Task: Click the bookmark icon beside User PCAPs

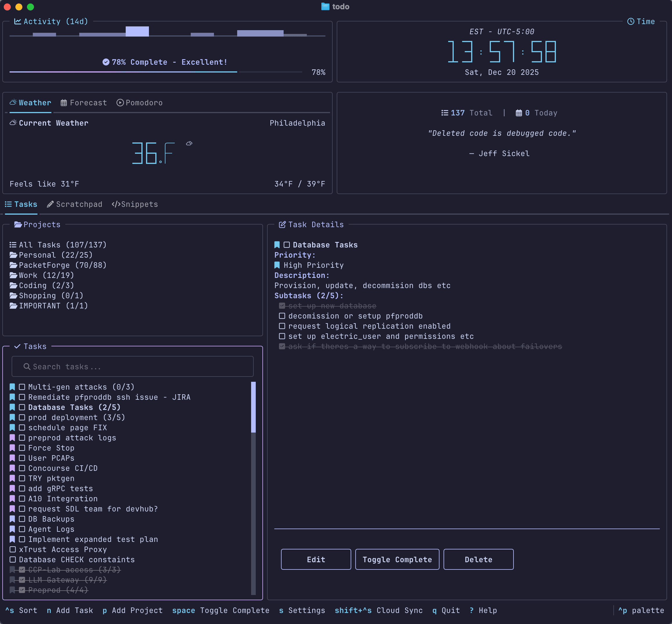Action: [12, 458]
